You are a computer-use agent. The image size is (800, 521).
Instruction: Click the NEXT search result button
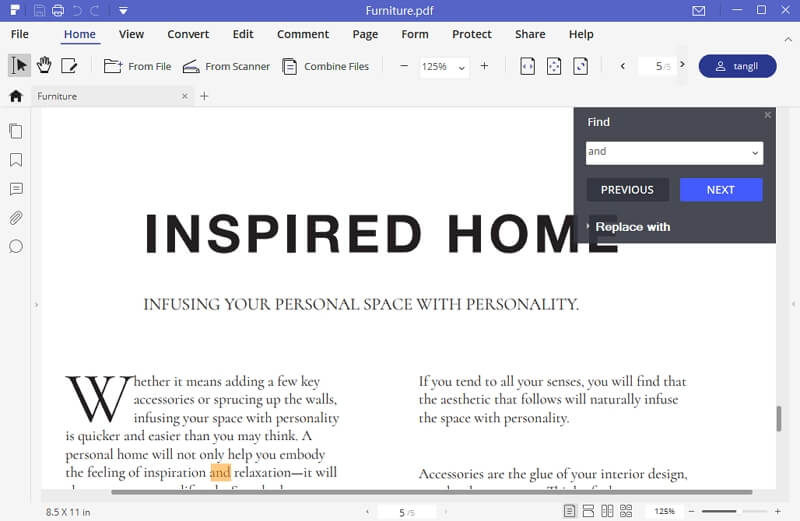click(x=720, y=190)
